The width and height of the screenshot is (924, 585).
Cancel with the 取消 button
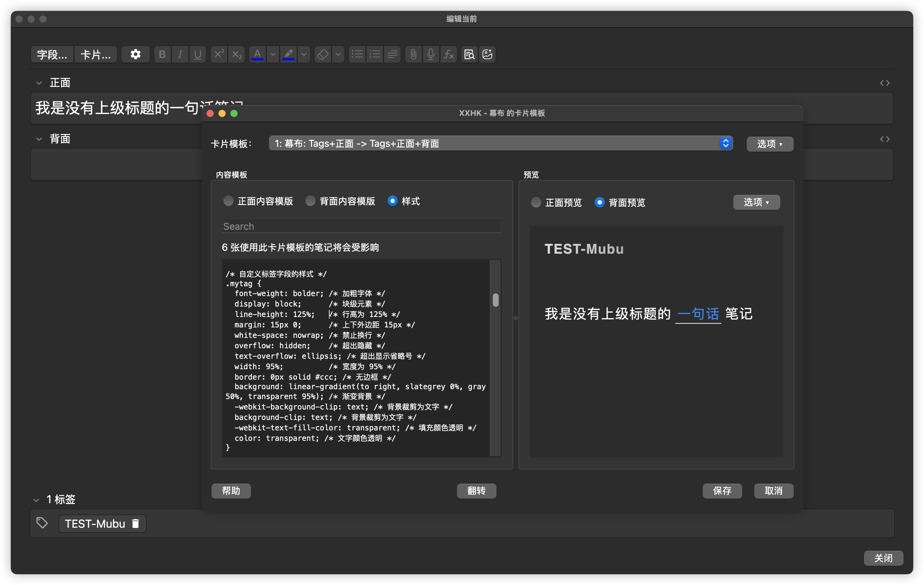click(x=774, y=491)
